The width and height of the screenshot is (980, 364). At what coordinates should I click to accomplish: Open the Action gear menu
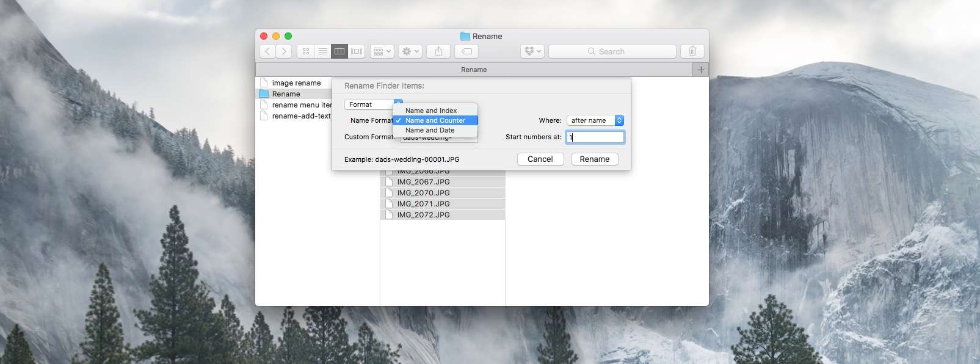(410, 52)
